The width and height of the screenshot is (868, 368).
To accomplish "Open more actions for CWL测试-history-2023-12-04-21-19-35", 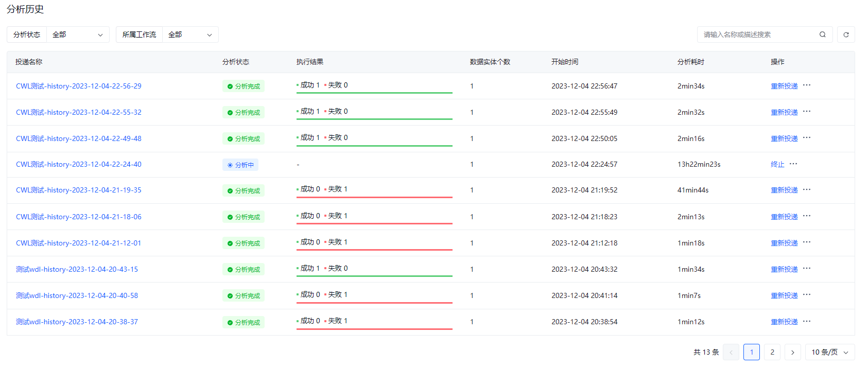I will (807, 190).
